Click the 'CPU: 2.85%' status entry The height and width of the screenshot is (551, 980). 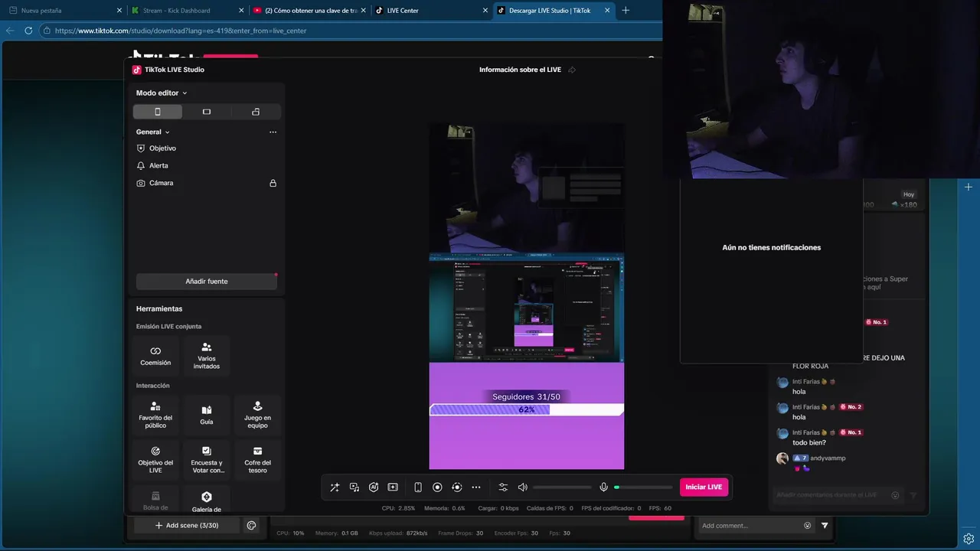coord(398,508)
